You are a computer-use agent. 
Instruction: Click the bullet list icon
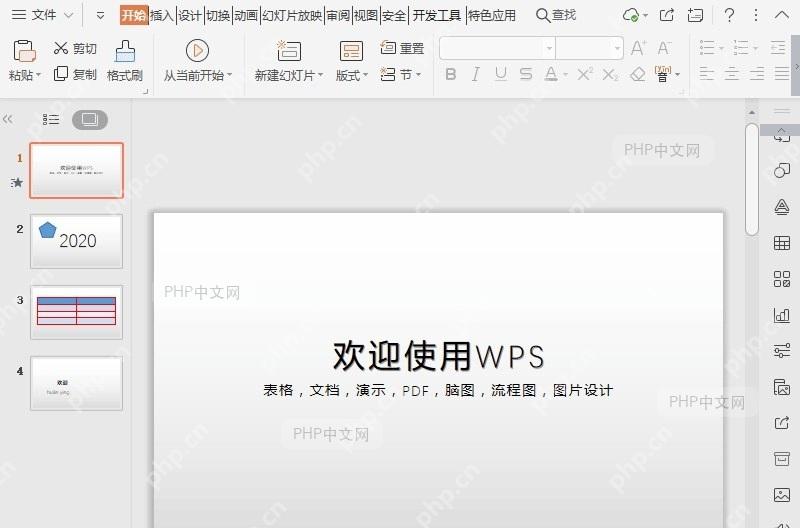pyautogui.click(x=707, y=48)
